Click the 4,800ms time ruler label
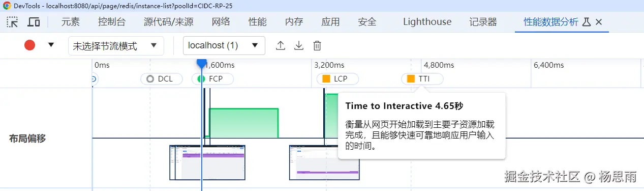This screenshot has height=191, width=644. click(x=439, y=65)
